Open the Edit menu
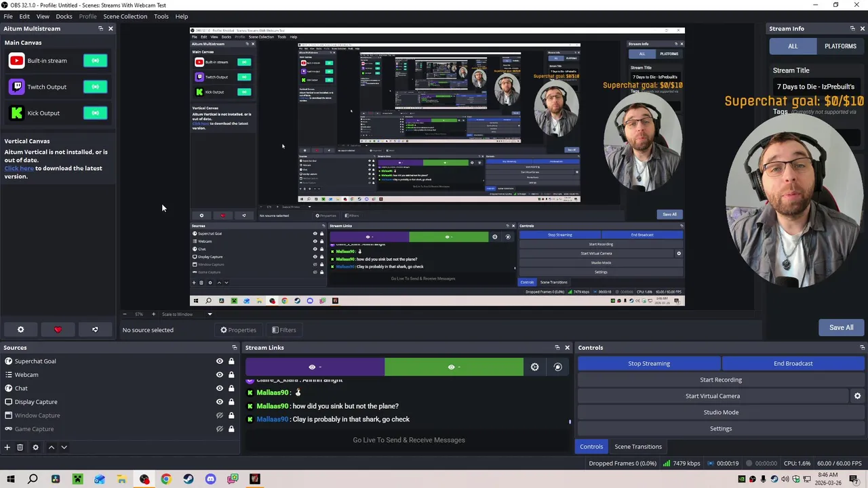868x488 pixels. (x=24, y=16)
